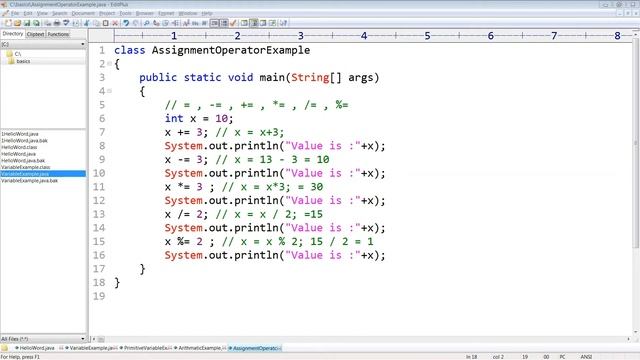640x360 pixels.
Task: Select HelloWord.java.bak in file list
Action: point(23,160)
